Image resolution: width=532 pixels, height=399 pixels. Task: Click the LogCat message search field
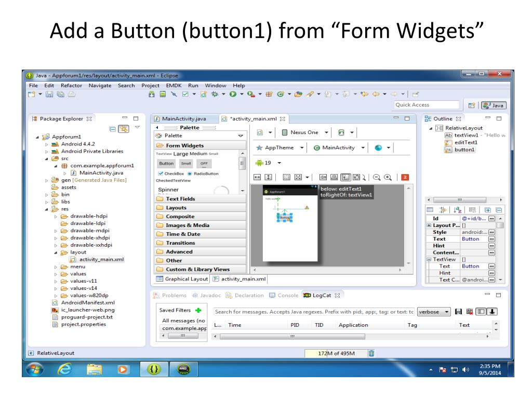[314, 312]
